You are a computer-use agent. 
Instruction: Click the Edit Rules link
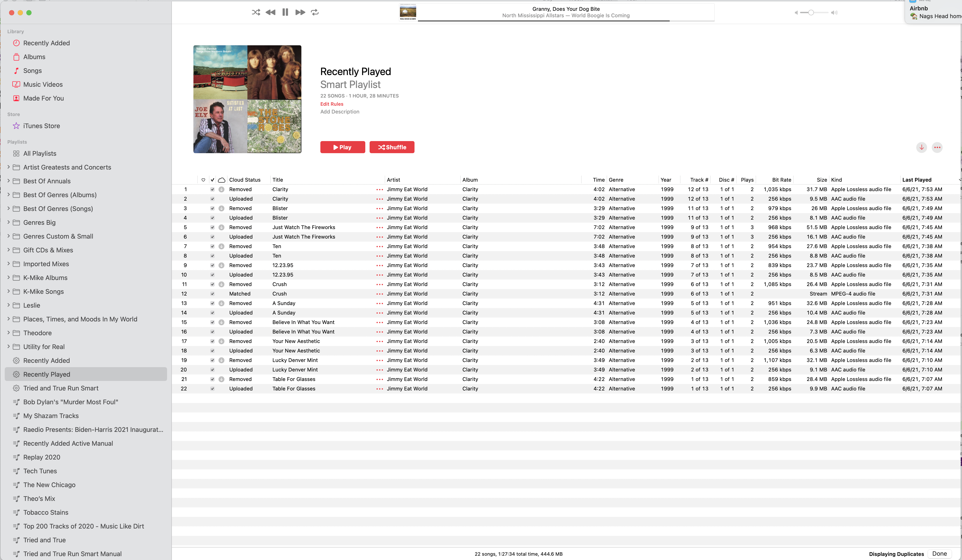pos(332,104)
